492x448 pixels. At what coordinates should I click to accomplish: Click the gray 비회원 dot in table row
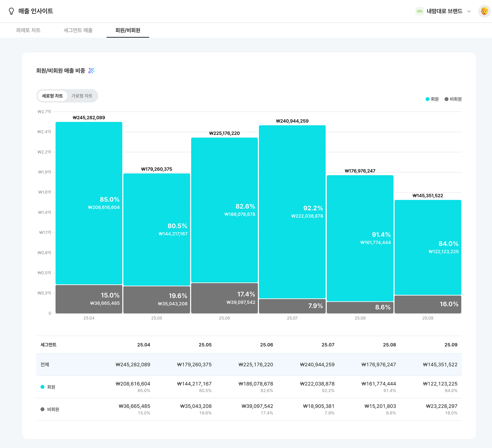coord(42,409)
